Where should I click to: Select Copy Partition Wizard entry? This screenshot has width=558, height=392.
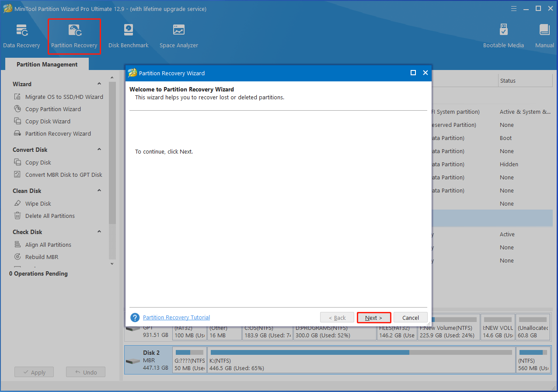click(53, 109)
